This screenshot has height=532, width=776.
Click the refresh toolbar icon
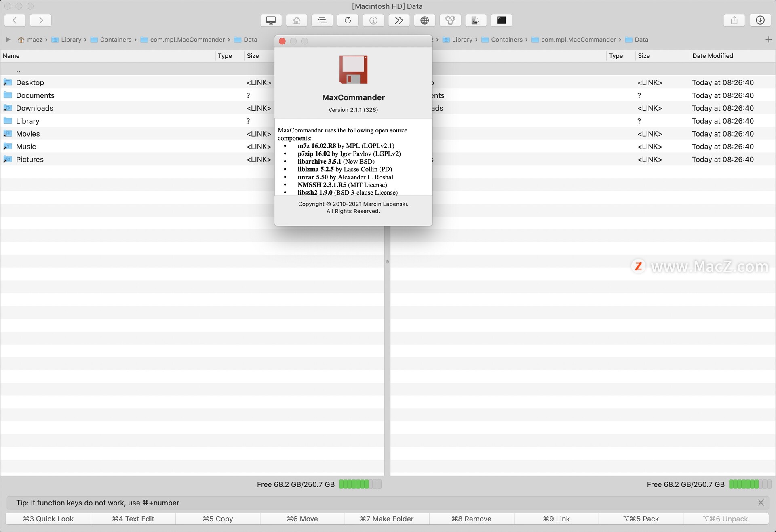click(x=348, y=20)
